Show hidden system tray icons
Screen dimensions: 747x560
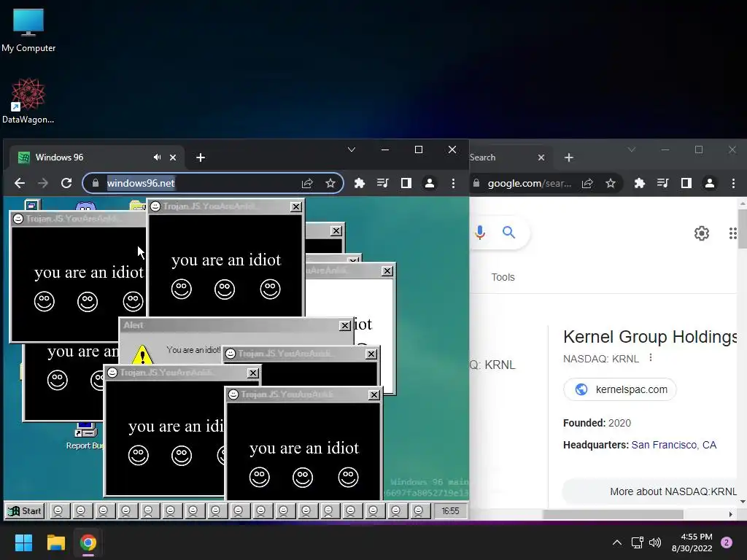coord(617,542)
